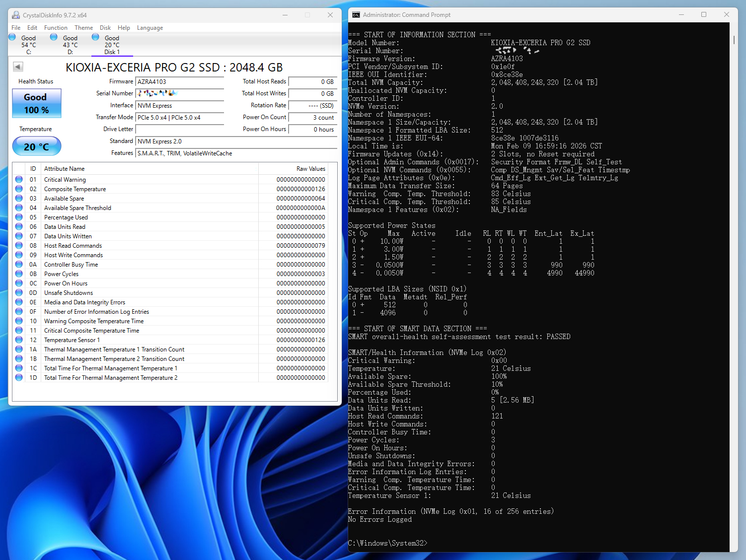
Task: Open the Theme menu
Action: [83, 28]
